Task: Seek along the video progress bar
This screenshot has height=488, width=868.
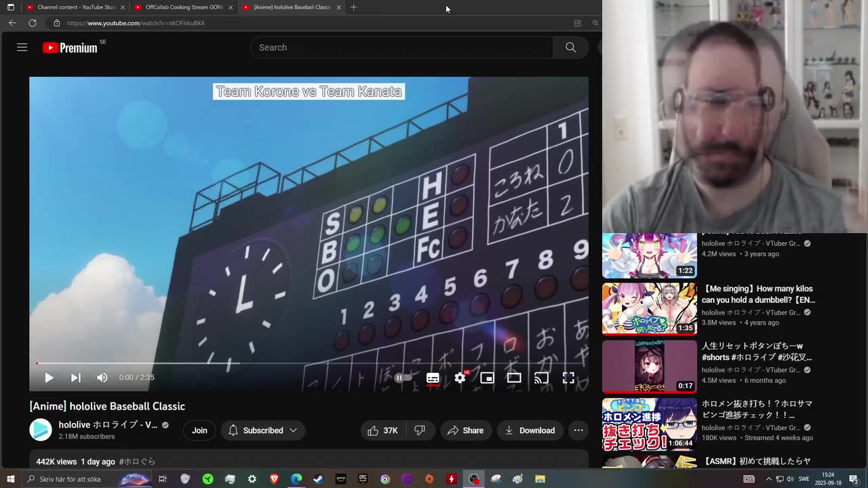Action: (309, 363)
